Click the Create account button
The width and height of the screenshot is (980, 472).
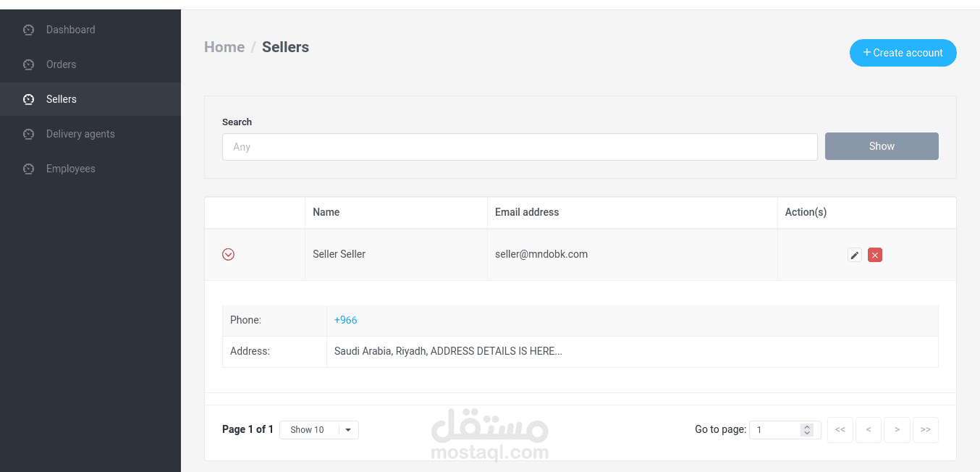903,53
